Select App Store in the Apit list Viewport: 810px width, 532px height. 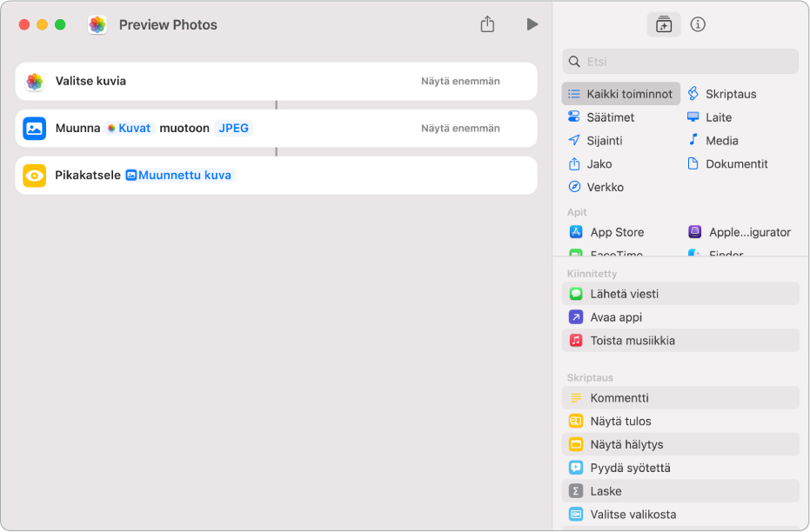(x=606, y=232)
